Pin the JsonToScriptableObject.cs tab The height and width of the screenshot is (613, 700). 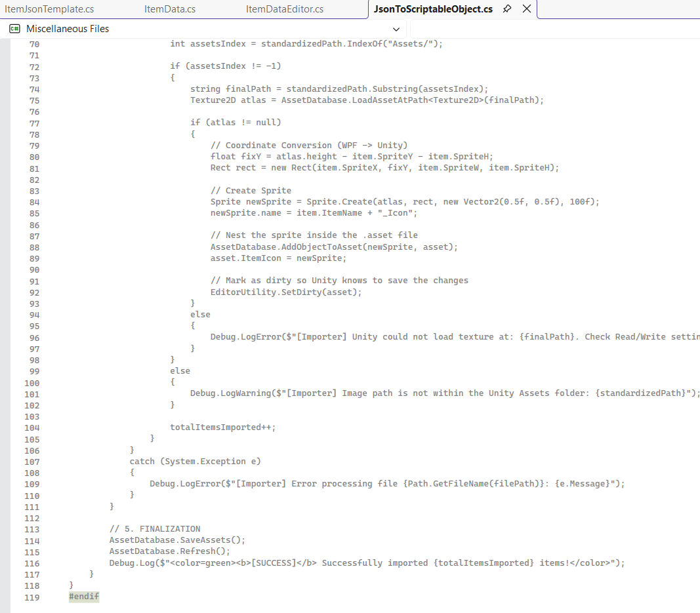pos(506,9)
